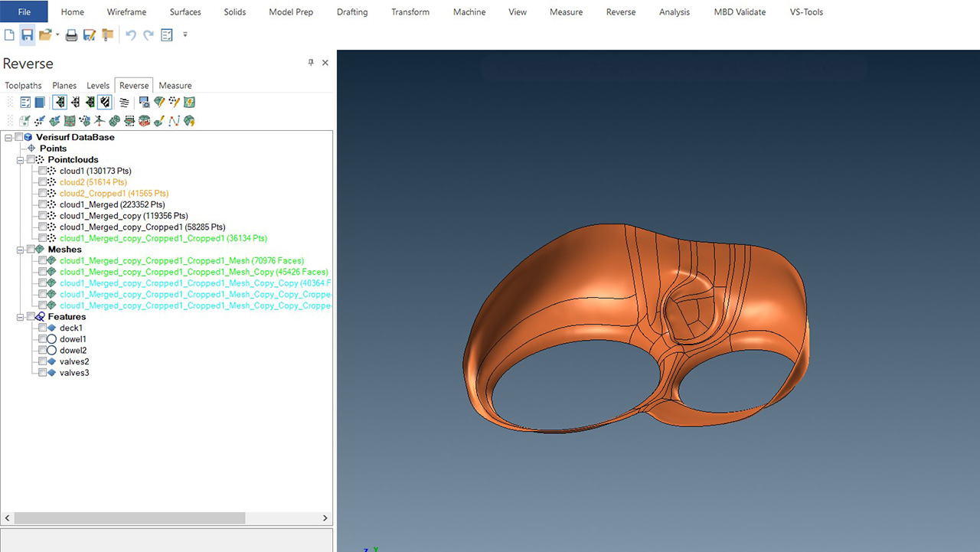
Task: Click the camera snapshot icon
Action: 145,102
